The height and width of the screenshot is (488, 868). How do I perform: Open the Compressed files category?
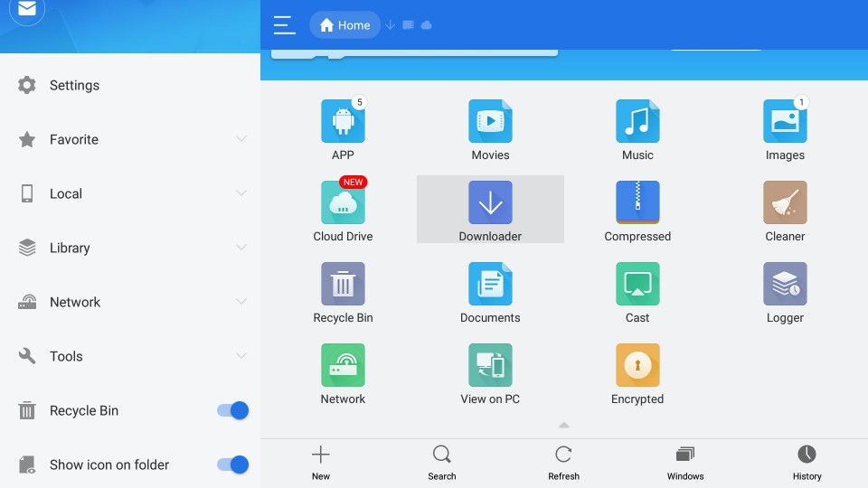click(x=637, y=202)
